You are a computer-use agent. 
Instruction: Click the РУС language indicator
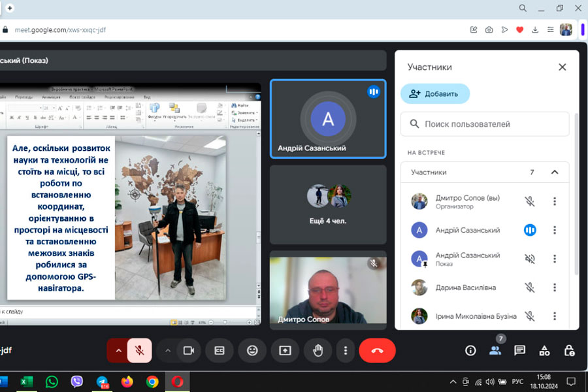click(x=517, y=382)
